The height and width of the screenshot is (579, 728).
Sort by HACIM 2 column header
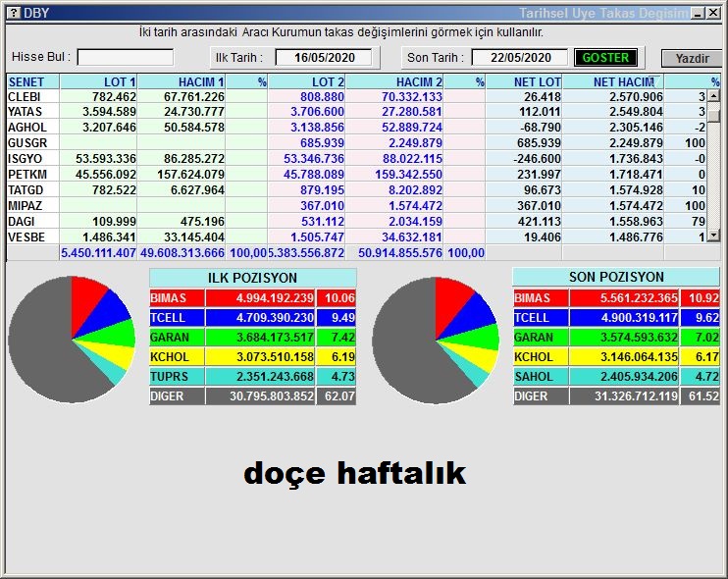point(394,82)
